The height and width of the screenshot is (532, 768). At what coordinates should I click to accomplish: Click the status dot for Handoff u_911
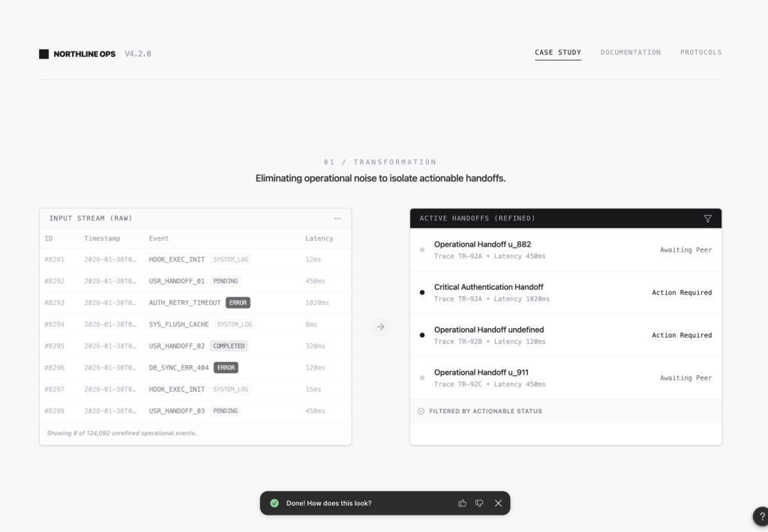(x=422, y=378)
